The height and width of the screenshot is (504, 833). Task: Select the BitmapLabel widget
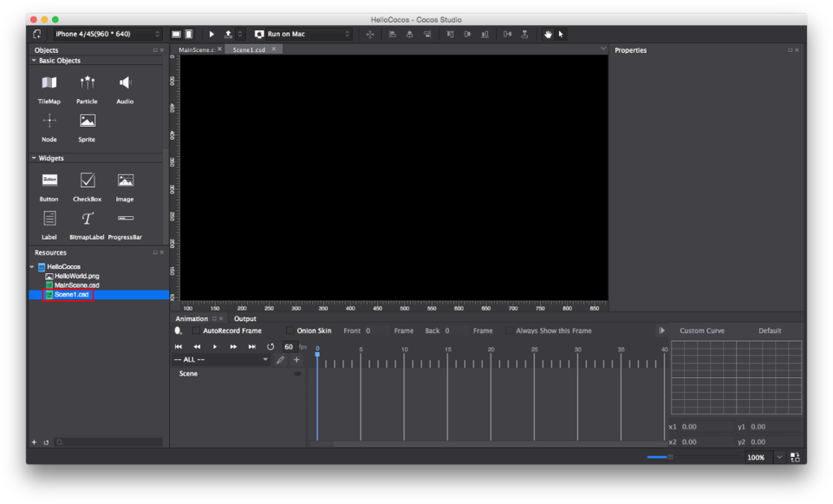(86, 224)
